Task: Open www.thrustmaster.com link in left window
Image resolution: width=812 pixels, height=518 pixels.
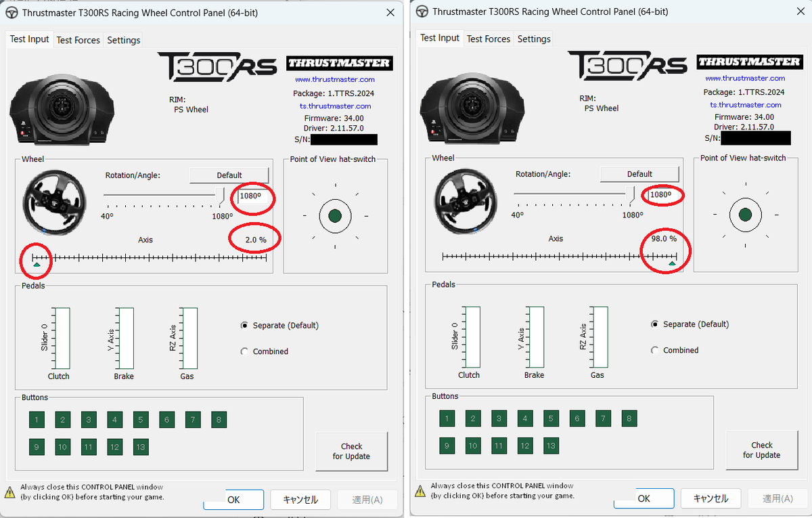Action: tap(335, 79)
